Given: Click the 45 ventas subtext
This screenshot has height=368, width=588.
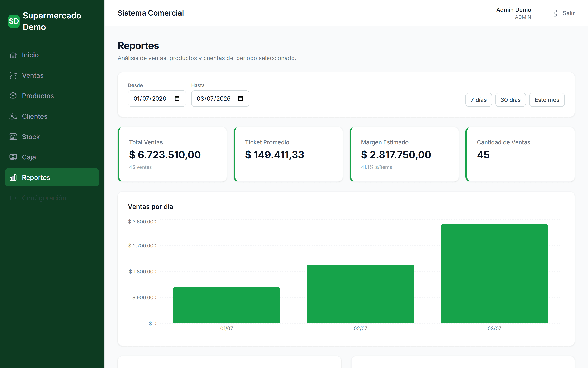Looking at the screenshot, I should point(140,167).
